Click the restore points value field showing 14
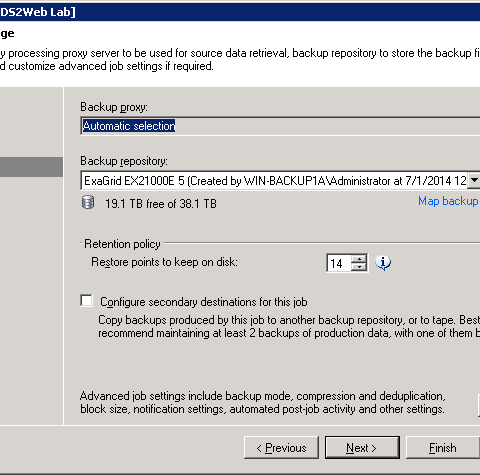The height and width of the screenshot is (475, 480). (339, 263)
